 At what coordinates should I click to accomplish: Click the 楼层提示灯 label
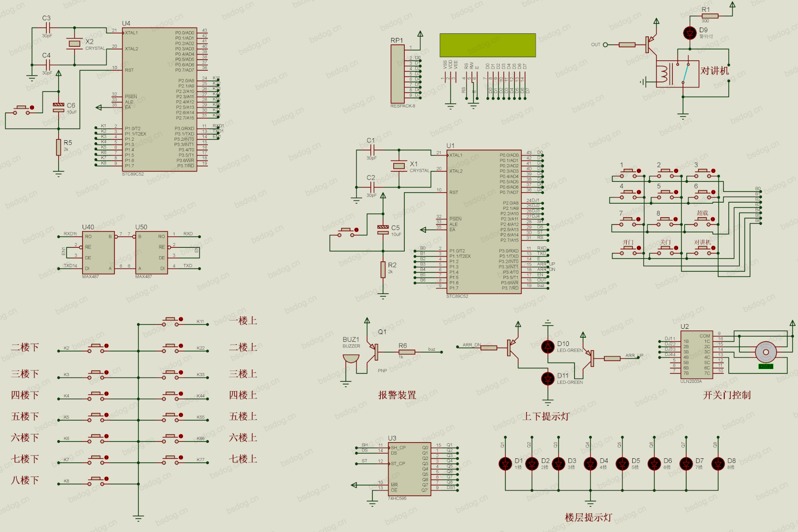[x=589, y=517]
